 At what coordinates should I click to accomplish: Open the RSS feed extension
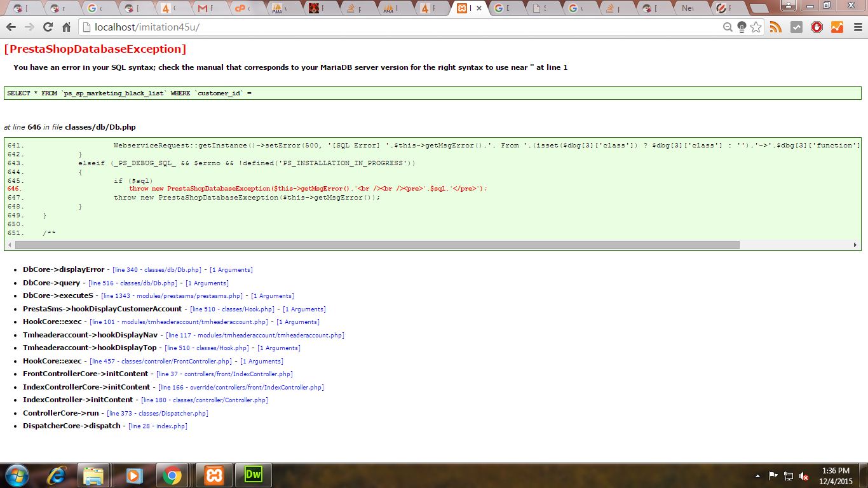(776, 27)
